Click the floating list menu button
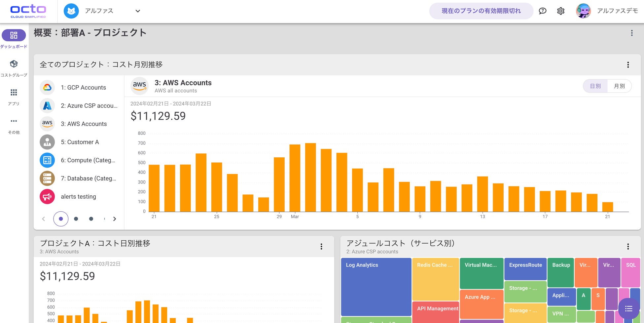The height and width of the screenshot is (323, 644). 628,308
